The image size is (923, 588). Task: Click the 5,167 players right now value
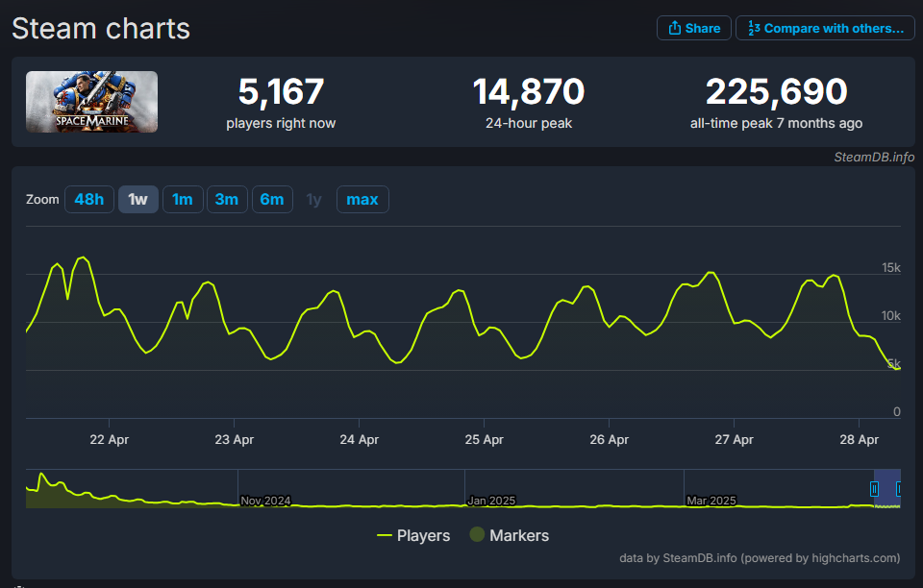(281, 91)
